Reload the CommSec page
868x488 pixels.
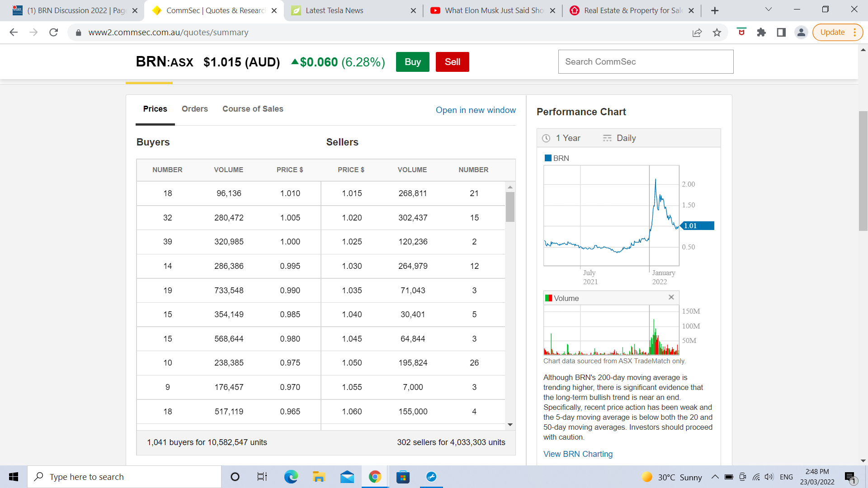tap(54, 33)
